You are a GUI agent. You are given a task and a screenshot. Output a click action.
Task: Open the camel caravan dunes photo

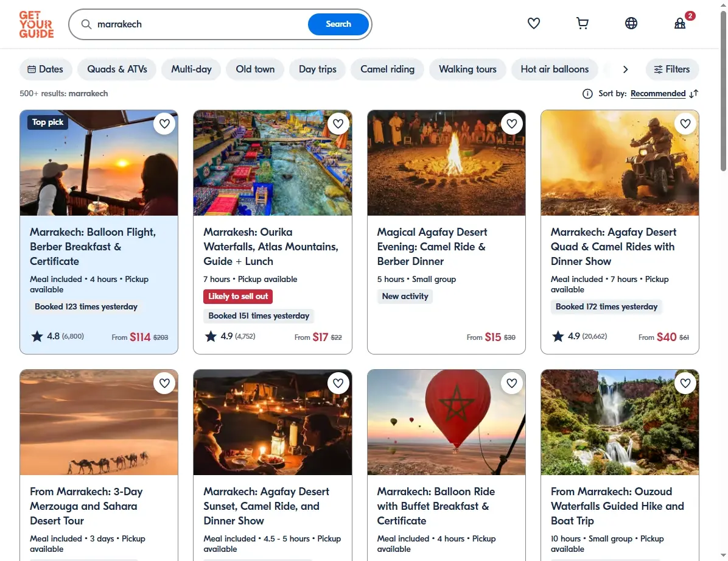99,422
